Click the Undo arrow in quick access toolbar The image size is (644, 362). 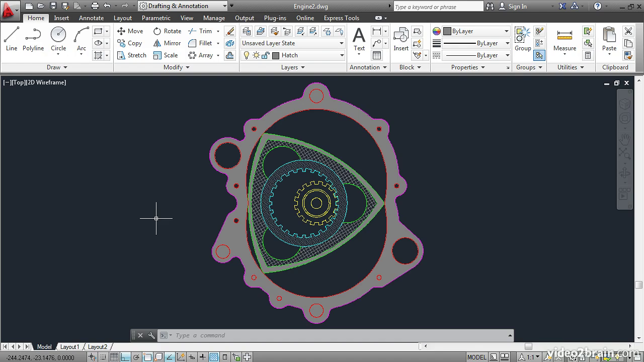[x=107, y=6]
